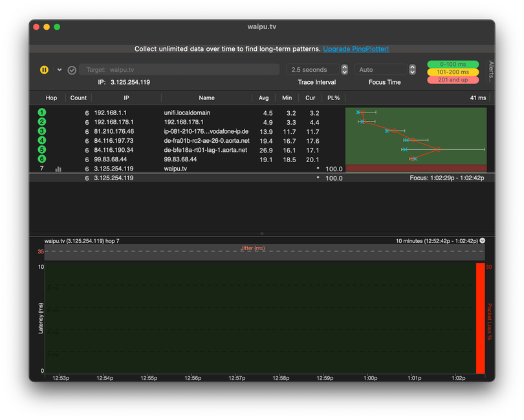524x420 pixels.
Task: Click the Cur column header
Action: tap(310, 98)
